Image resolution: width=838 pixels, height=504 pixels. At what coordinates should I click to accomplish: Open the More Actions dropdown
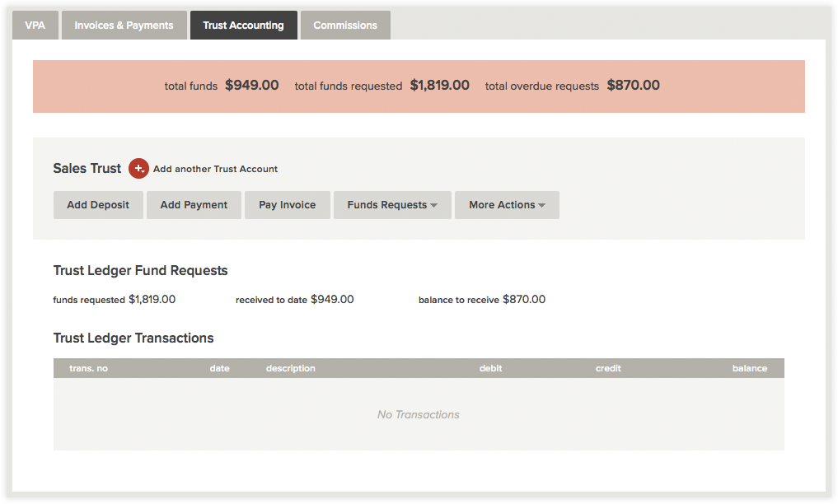tap(508, 205)
